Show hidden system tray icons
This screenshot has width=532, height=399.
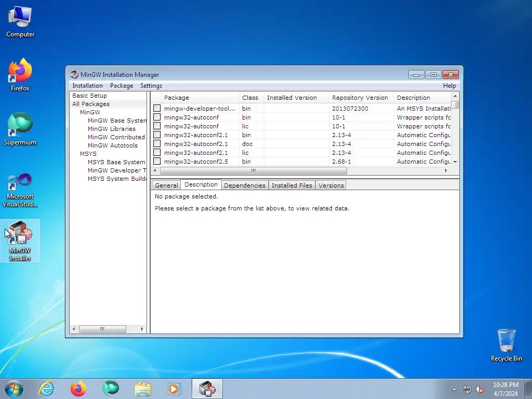pos(454,389)
